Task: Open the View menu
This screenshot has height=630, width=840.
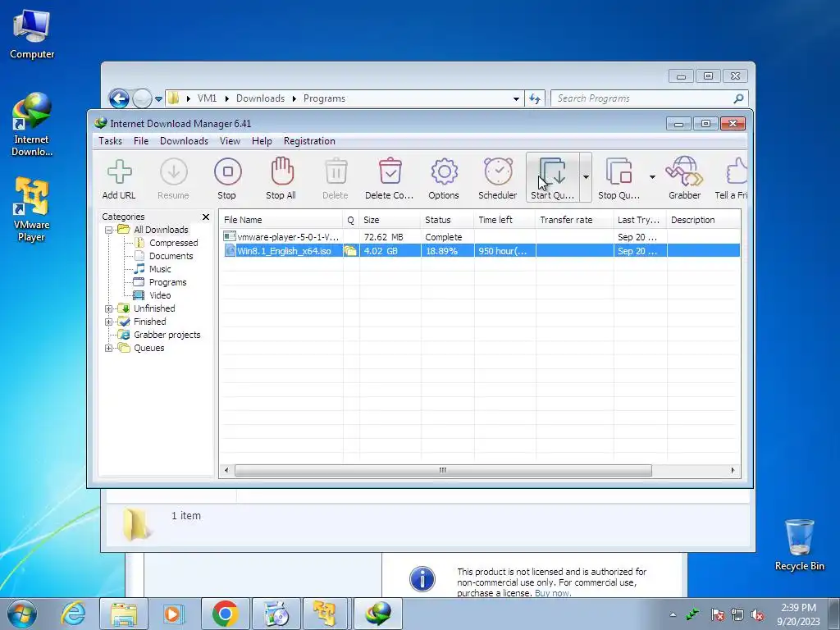Action: pyautogui.click(x=230, y=141)
